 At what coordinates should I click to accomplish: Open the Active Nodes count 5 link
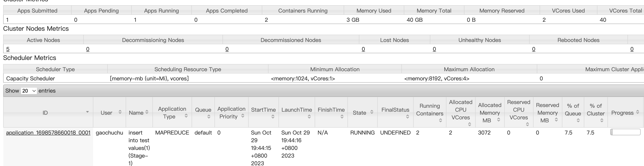pos(8,49)
